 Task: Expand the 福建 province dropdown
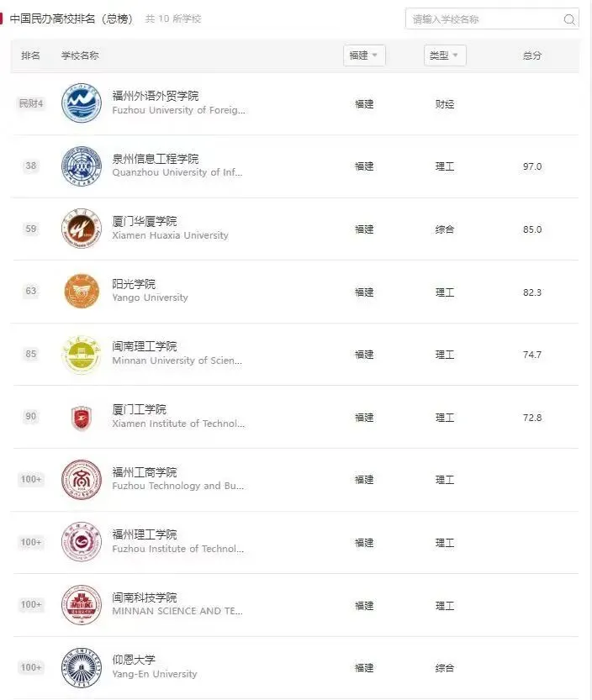pos(364,55)
